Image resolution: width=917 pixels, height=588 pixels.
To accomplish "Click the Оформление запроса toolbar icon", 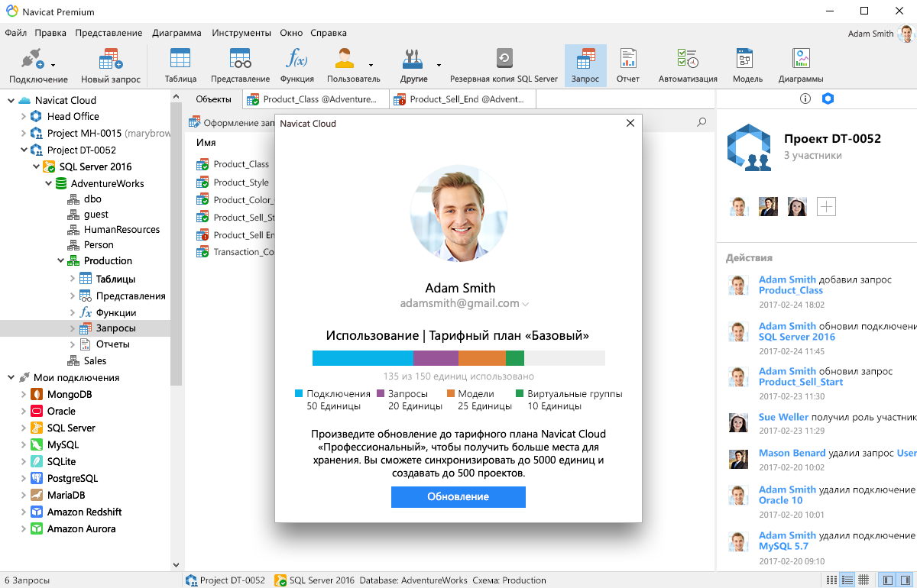I will pyautogui.click(x=196, y=122).
